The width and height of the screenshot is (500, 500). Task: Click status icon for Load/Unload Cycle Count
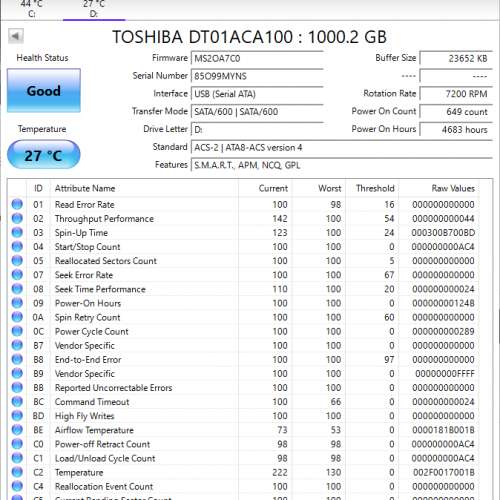point(17,458)
